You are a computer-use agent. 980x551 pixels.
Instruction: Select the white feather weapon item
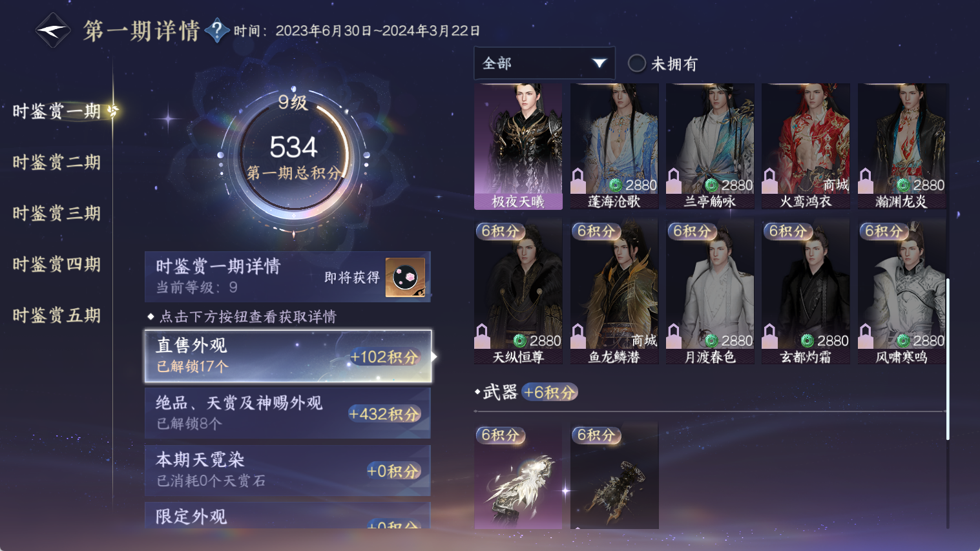[x=518, y=476]
